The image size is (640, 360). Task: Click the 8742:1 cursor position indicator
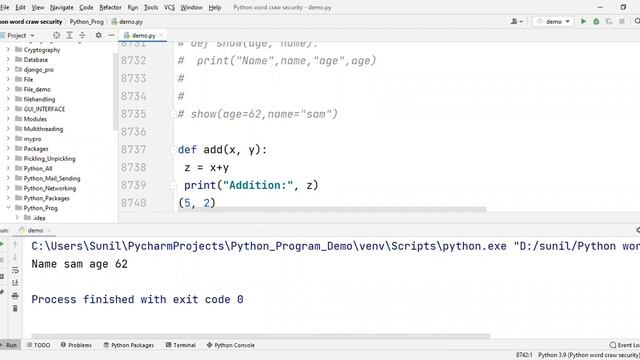tap(524, 355)
